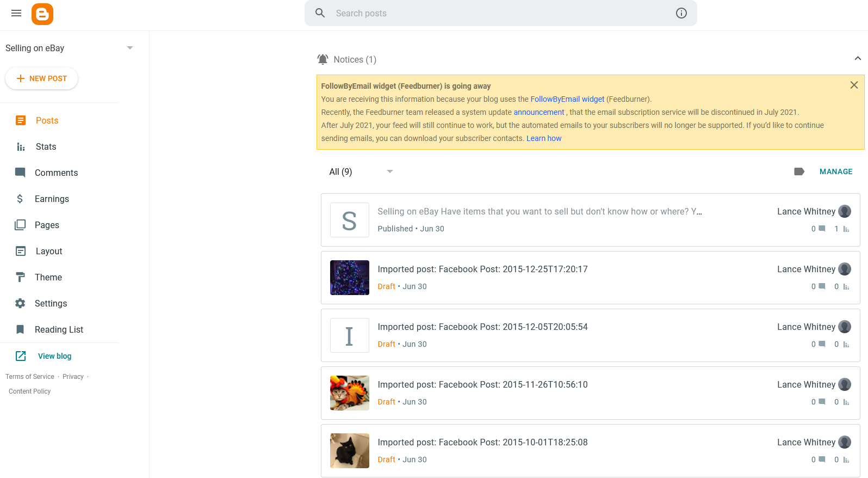Image resolution: width=868 pixels, height=478 pixels.
Task: Click views stats icon on Selling on eBay post
Action: [x=846, y=229]
